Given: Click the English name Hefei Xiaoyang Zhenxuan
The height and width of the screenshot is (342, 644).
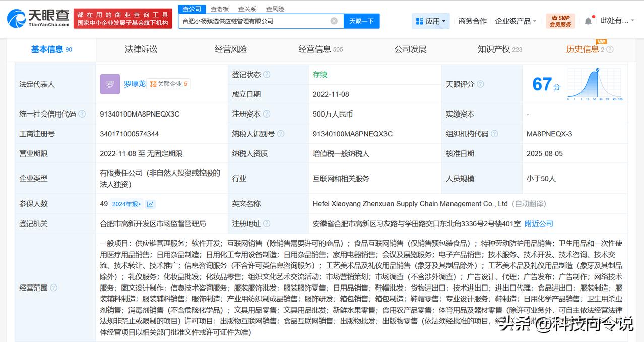Looking at the screenshot, I should pyautogui.click(x=410, y=204).
